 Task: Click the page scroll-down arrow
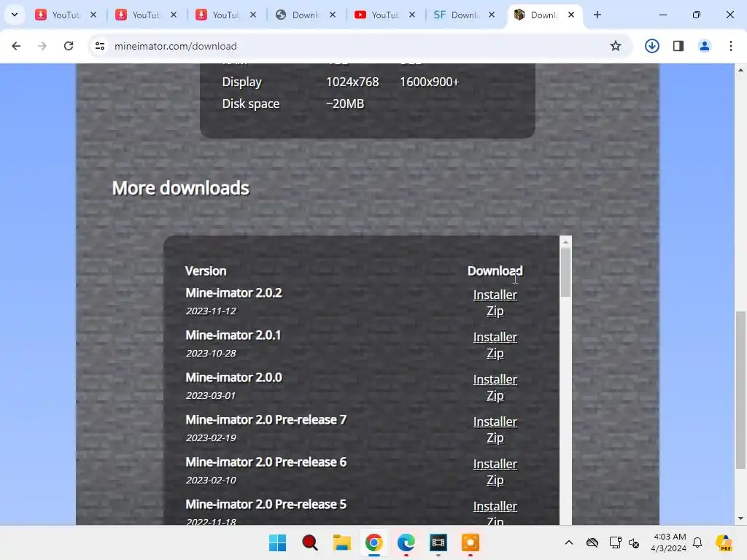741,518
